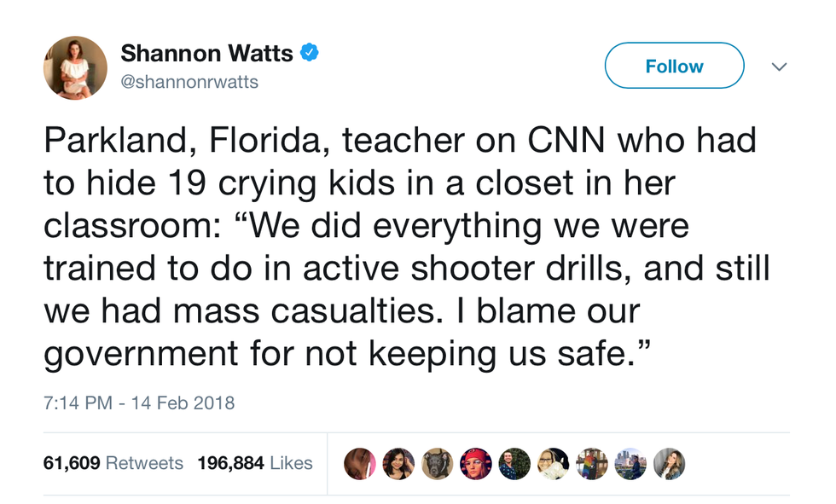Image resolution: width=836 pixels, height=504 pixels.
Task: Click the liker avatar wearing glasses
Action: (553, 463)
